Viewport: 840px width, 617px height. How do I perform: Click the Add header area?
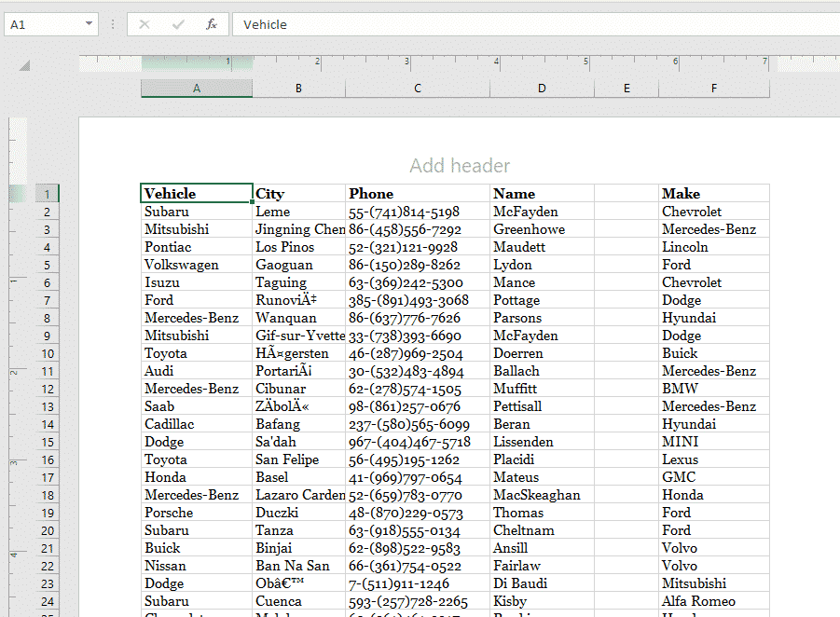[460, 166]
